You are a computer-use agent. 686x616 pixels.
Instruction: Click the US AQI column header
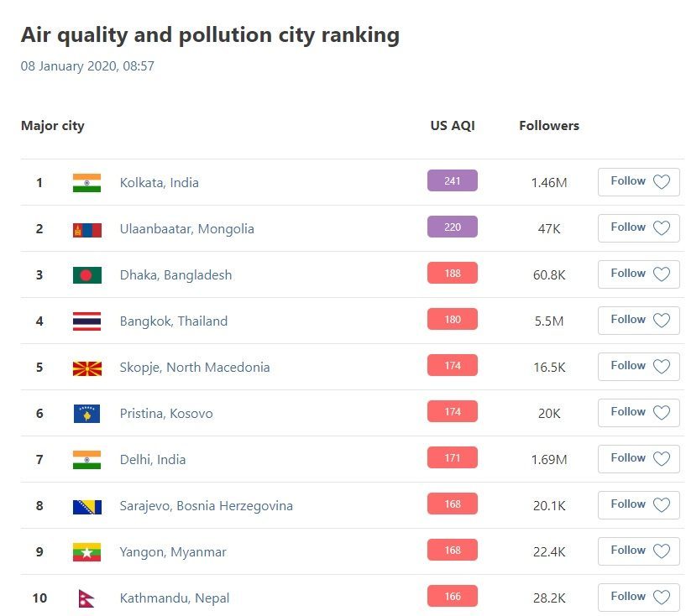pyautogui.click(x=453, y=126)
